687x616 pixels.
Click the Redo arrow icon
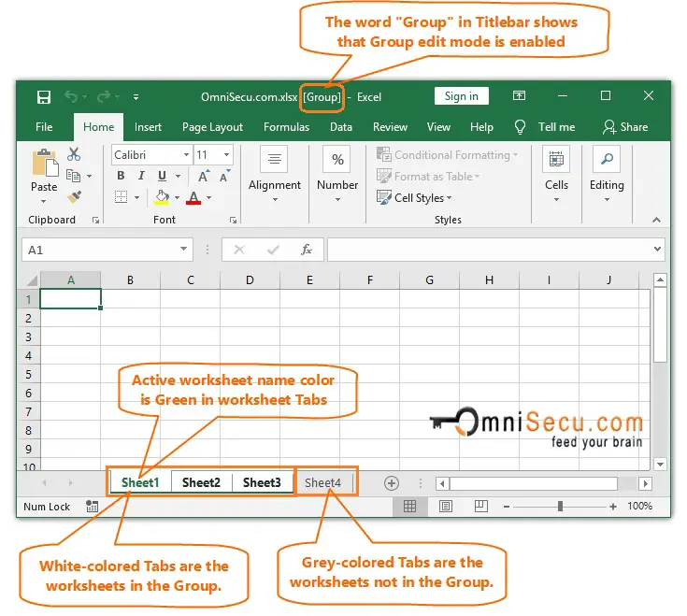(x=104, y=96)
